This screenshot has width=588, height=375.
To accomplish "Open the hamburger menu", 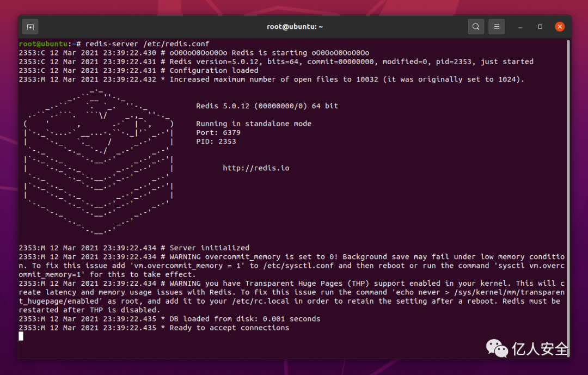I will [497, 27].
